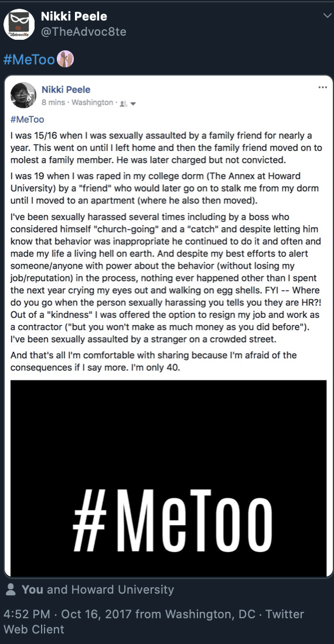This screenshot has width=334, height=644.
Task: Open the #MeToo hashtag in the tweet
Action: [29, 60]
